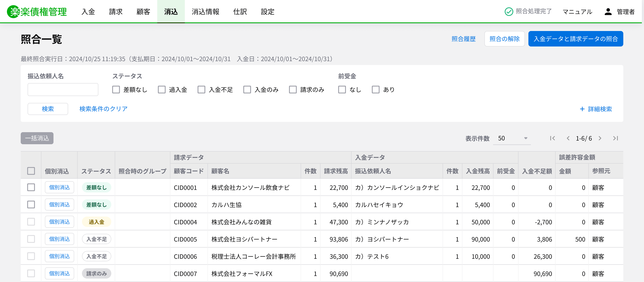The height and width of the screenshot is (282, 644).
Task: Focus the 振込依頼人名 input field
Action: point(63,90)
